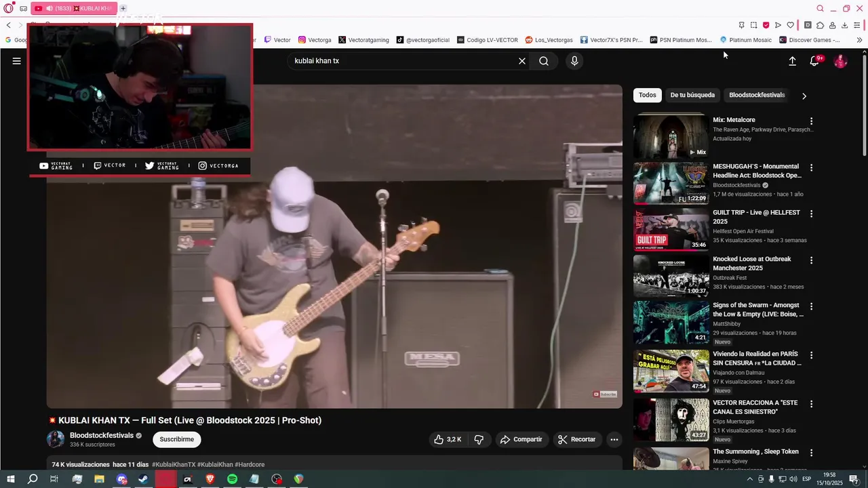
Task: Open options for Mix: Metalcore
Action: [x=811, y=121]
